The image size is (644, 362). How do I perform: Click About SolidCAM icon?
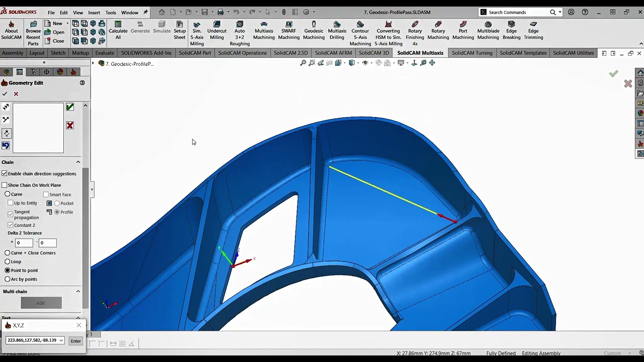pyautogui.click(x=11, y=30)
